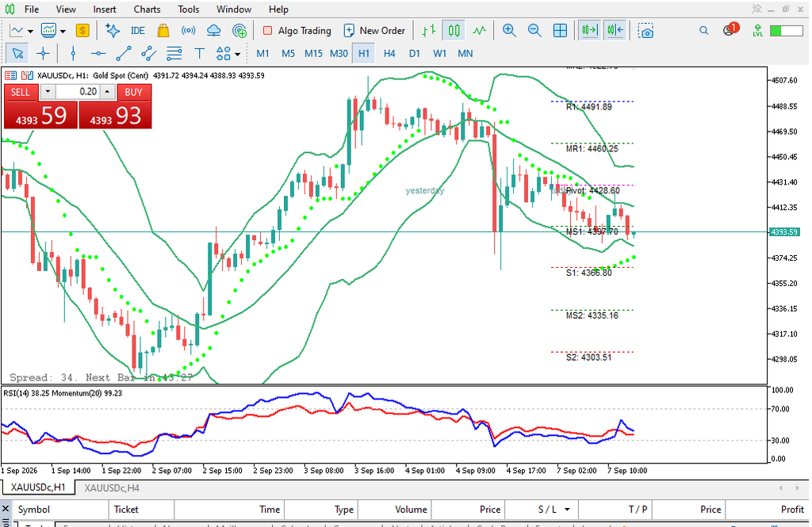
Task: Switch to M30 timeframe
Action: click(339, 53)
